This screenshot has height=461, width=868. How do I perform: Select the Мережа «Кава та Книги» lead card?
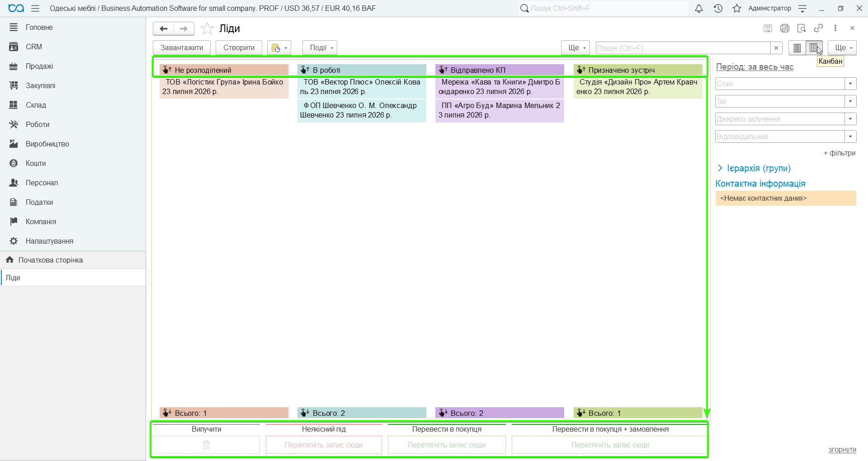tap(500, 87)
